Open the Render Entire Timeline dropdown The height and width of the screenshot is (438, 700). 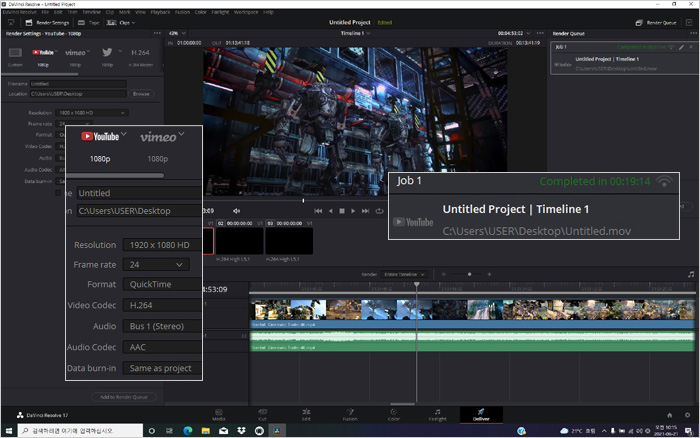click(x=405, y=274)
